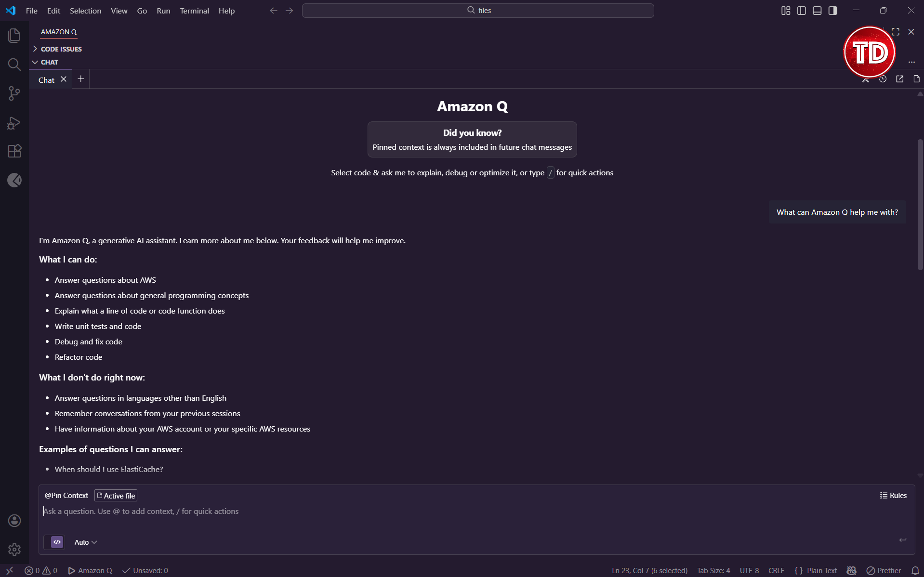Click the Explorer files icon
The width and height of the screenshot is (924, 577).
(14, 35)
